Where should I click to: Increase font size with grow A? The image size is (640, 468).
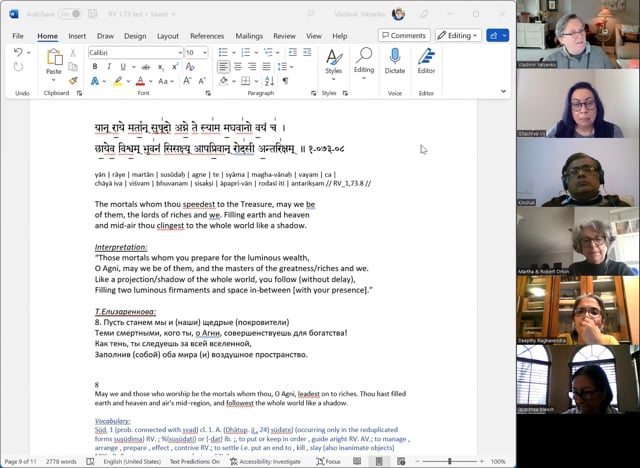[x=187, y=81]
